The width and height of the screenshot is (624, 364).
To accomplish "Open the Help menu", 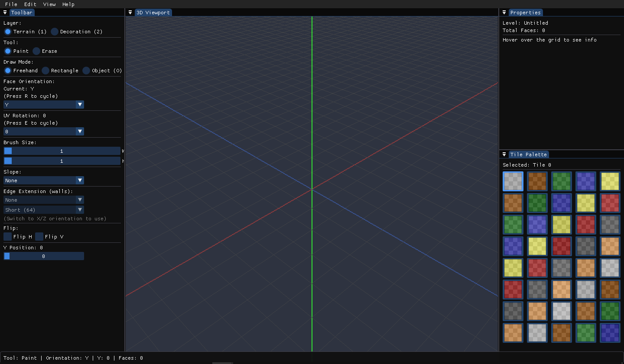I will pos(68,4).
